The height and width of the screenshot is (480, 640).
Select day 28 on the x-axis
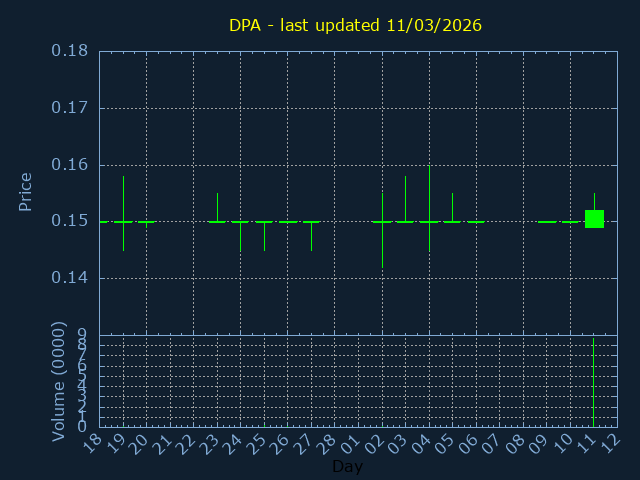tap(329, 444)
